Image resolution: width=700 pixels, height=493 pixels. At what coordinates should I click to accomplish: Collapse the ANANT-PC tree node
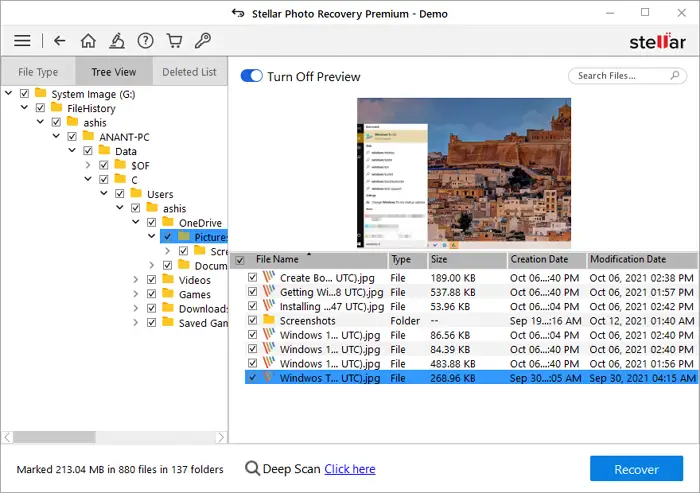56,136
